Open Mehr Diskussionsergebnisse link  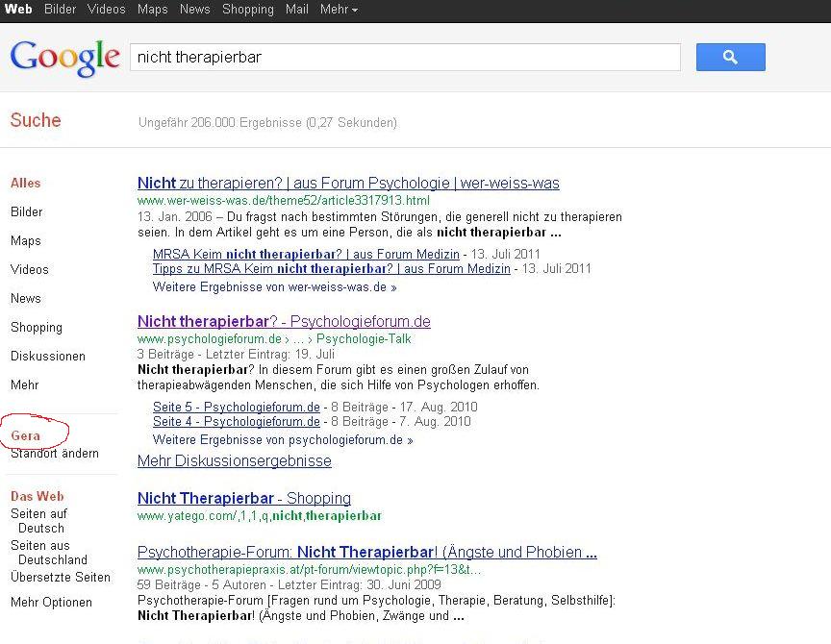pos(234,460)
